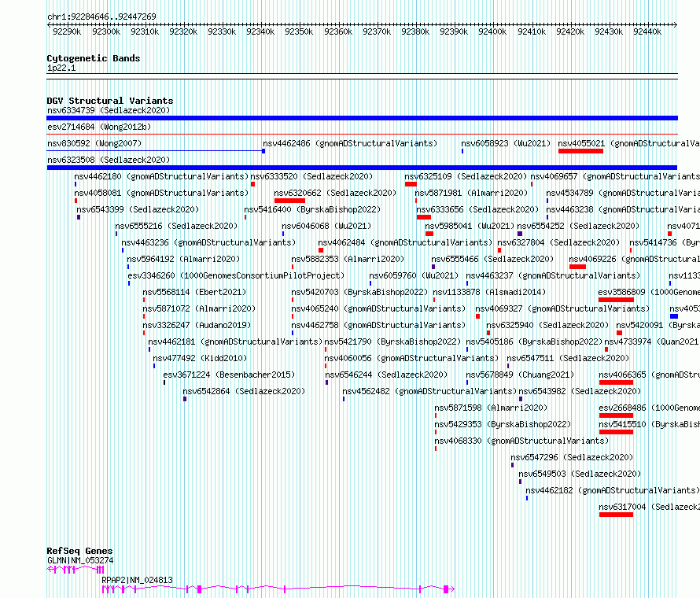Select the esv3586809 red variant bar
Image resolution: width=700 pixels, height=598 pixels.
click(616, 300)
